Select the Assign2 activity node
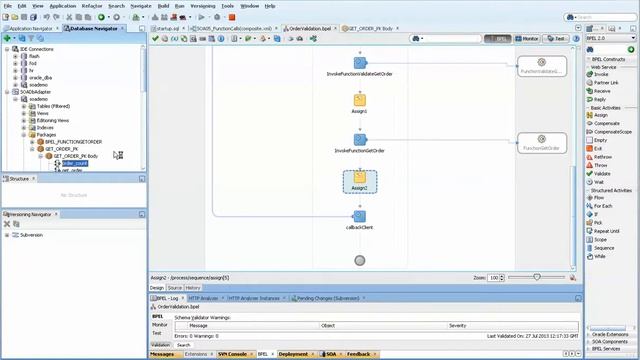 coord(360,182)
